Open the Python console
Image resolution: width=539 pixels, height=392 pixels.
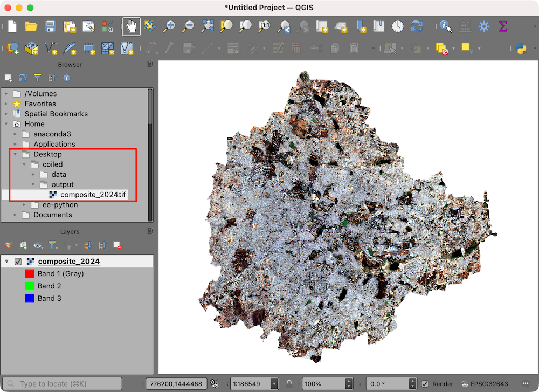[x=521, y=49]
